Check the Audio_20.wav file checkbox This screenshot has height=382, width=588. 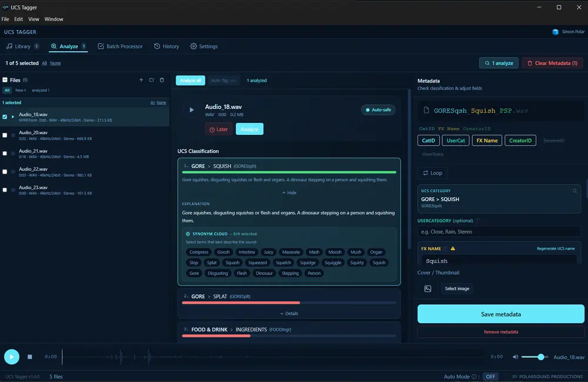point(5,135)
